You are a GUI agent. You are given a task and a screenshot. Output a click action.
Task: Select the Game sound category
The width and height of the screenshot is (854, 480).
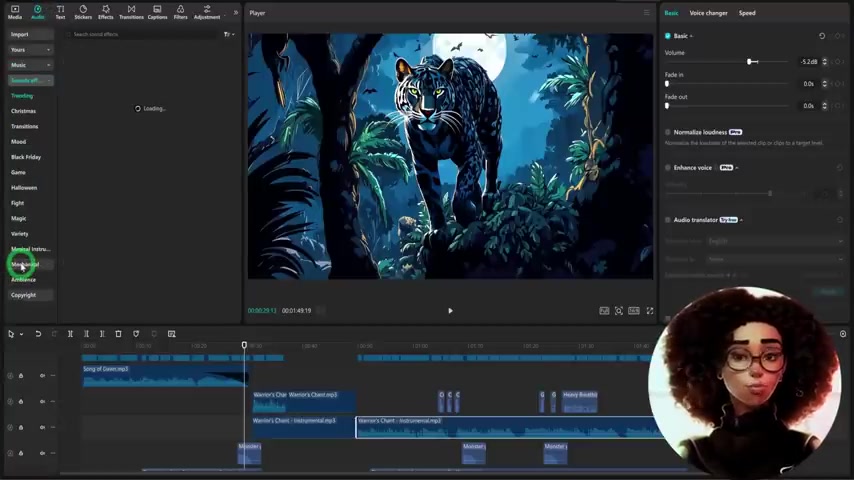(x=18, y=172)
